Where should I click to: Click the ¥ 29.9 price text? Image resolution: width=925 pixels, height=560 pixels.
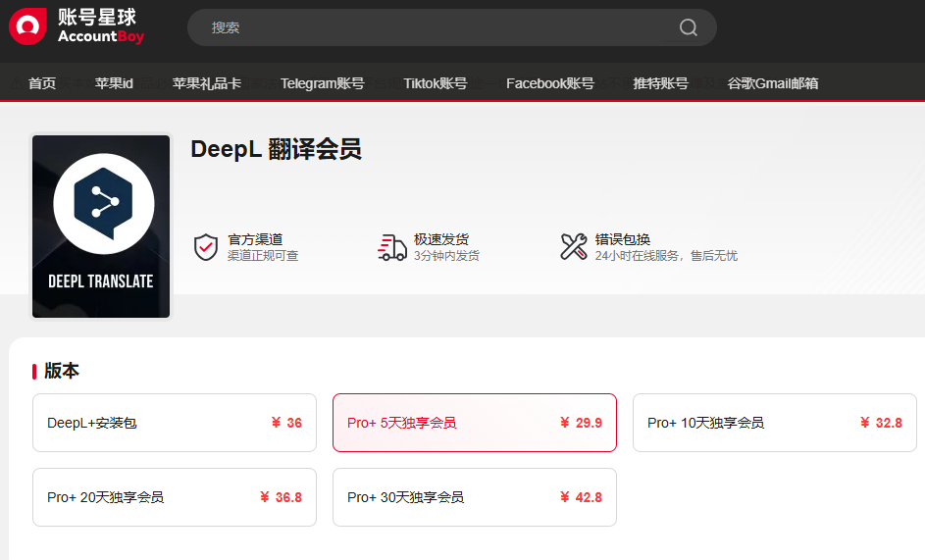pos(581,423)
